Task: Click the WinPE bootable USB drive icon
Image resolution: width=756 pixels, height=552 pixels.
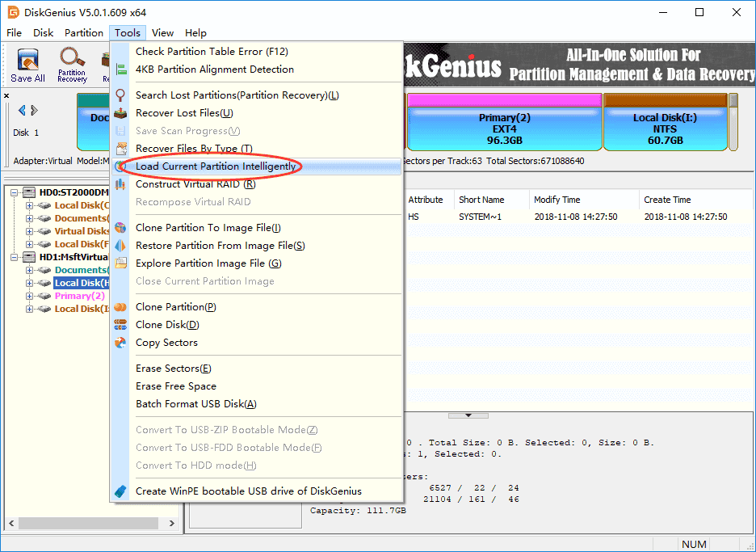Action: [120, 491]
